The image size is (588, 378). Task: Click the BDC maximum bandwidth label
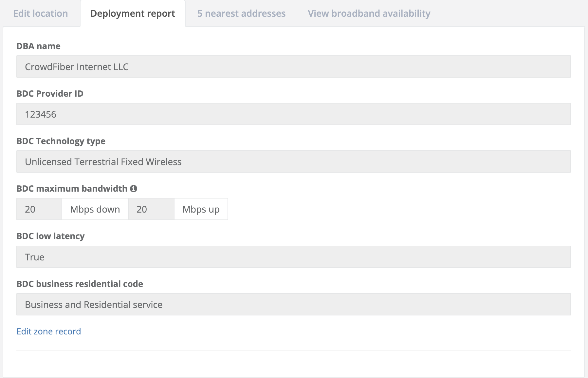point(72,188)
